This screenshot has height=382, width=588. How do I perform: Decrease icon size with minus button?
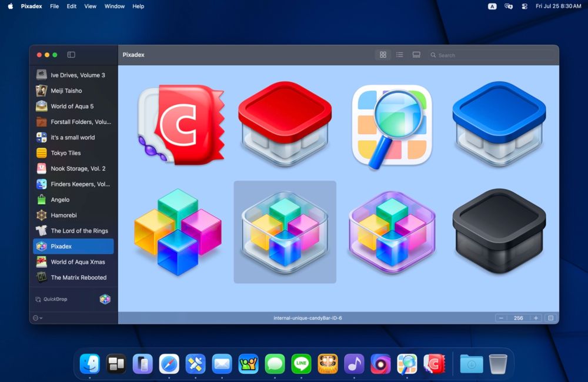501,318
